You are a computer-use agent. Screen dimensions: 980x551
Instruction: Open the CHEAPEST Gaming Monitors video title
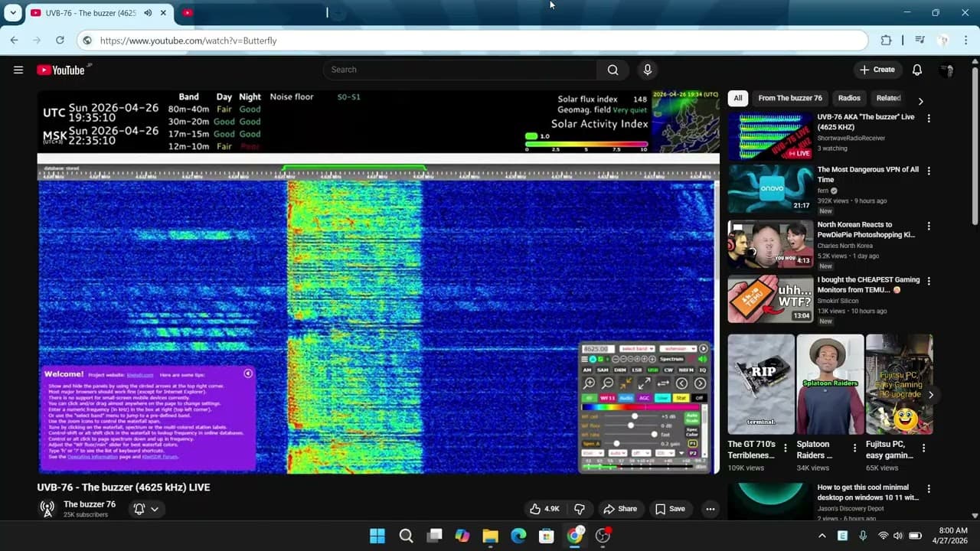tap(869, 285)
